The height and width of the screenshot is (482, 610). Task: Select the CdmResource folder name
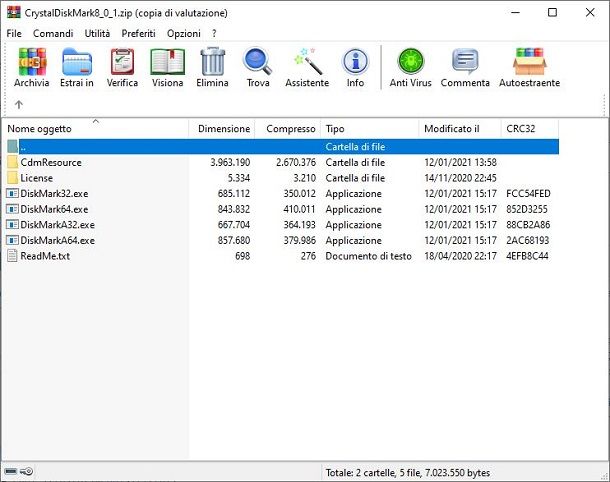tap(51, 162)
